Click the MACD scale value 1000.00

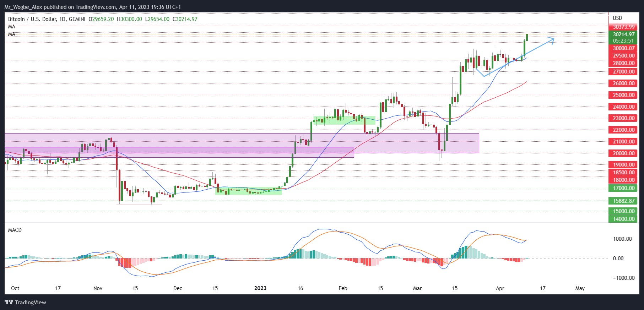pos(622,239)
